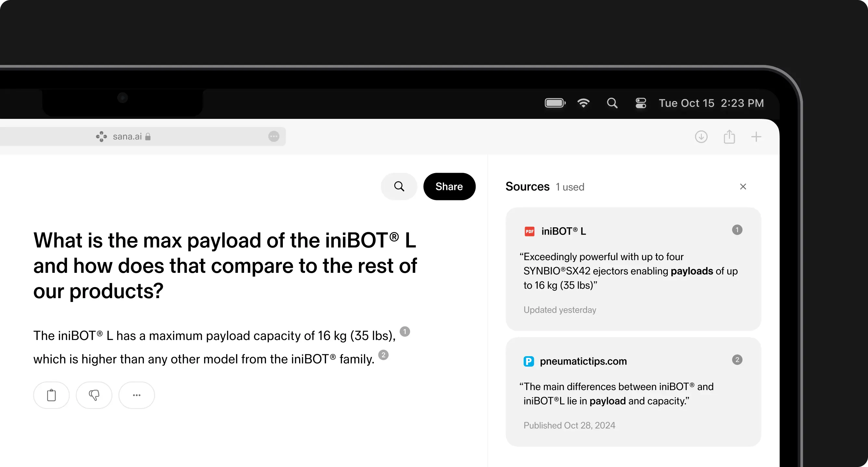Open Spotlight search in the menu bar
The height and width of the screenshot is (467, 868).
tap(612, 103)
